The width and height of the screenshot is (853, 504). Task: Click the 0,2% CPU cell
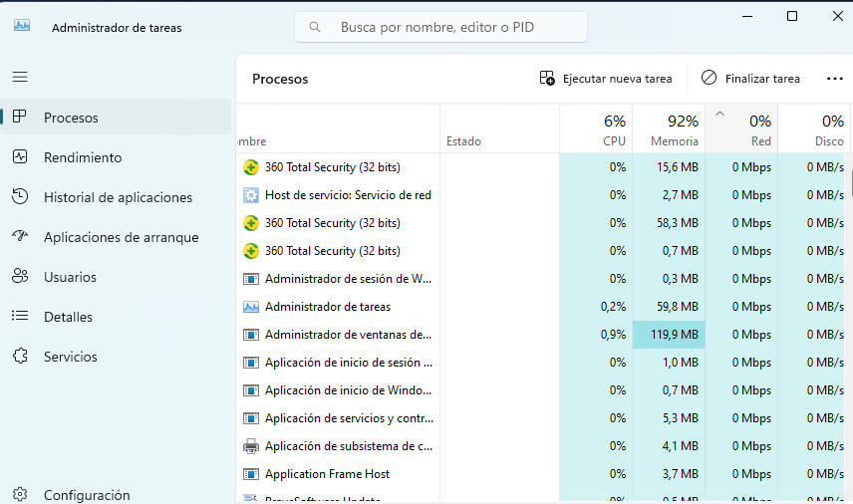pos(596,307)
